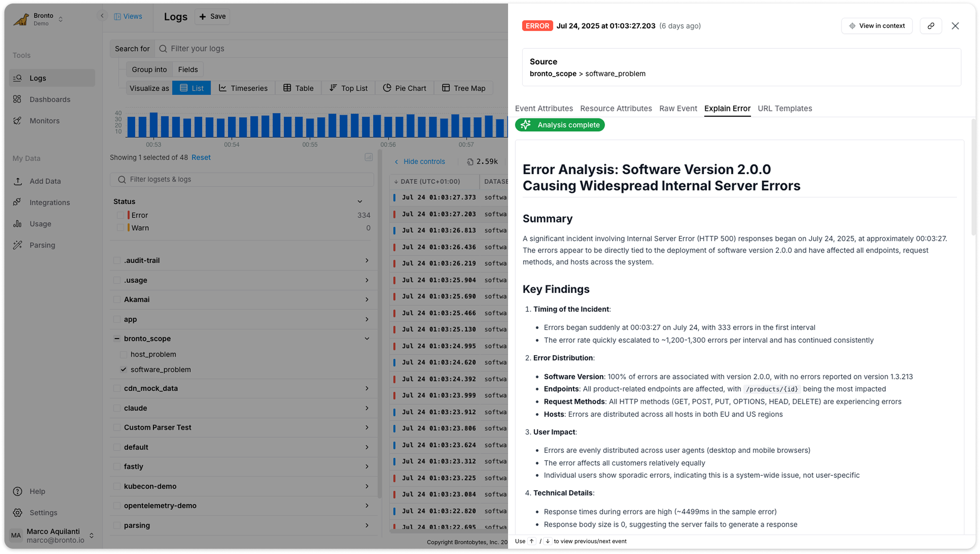Toggle the bronto_scope partial checkbox
This screenshot has width=980, height=554.
pos(117,339)
